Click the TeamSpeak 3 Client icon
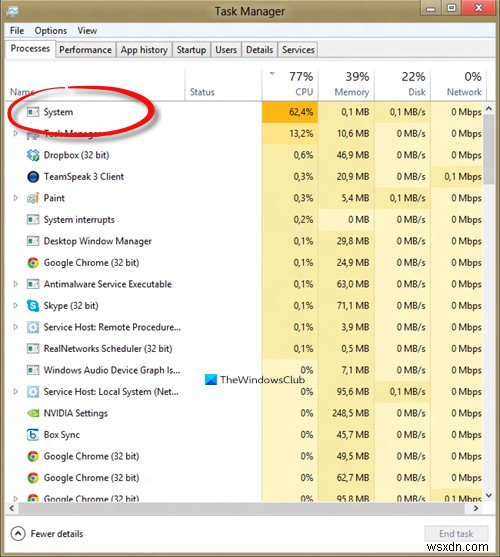The image size is (500, 557). click(33, 177)
